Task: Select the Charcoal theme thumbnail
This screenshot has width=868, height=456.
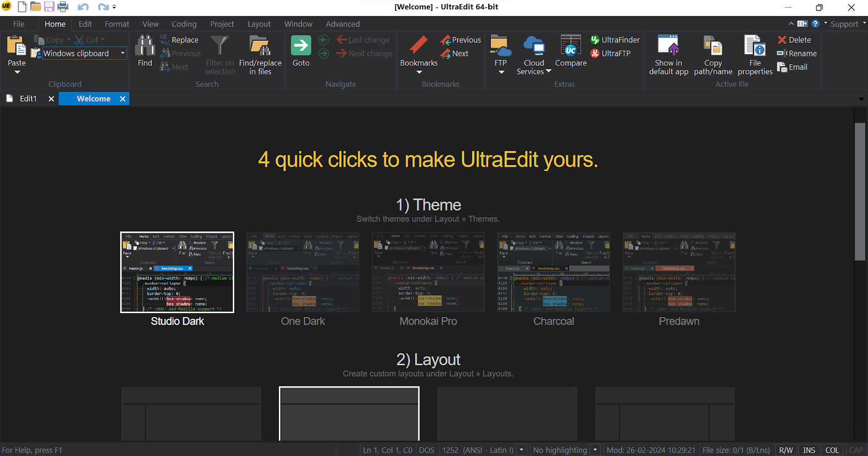Action: pyautogui.click(x=553, y=273)
